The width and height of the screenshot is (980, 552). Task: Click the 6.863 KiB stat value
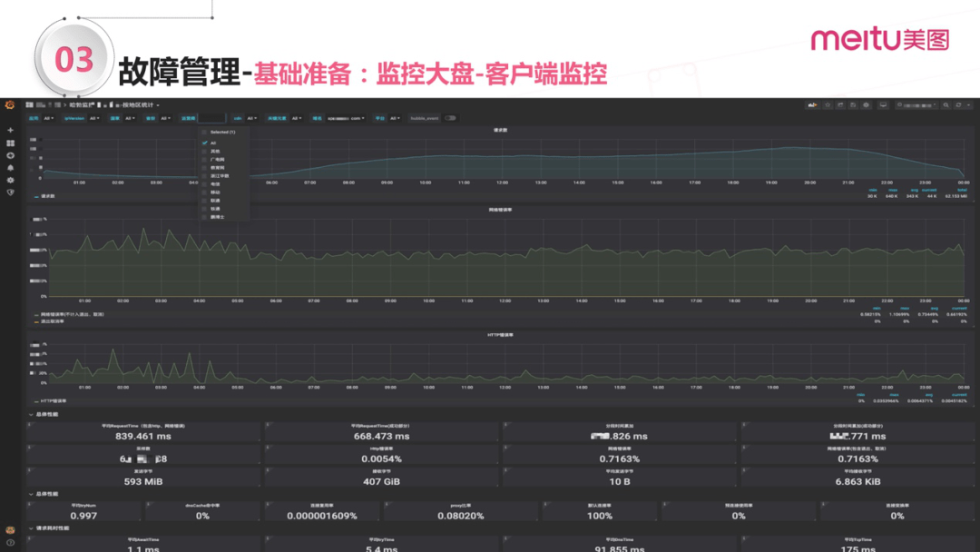858,482
